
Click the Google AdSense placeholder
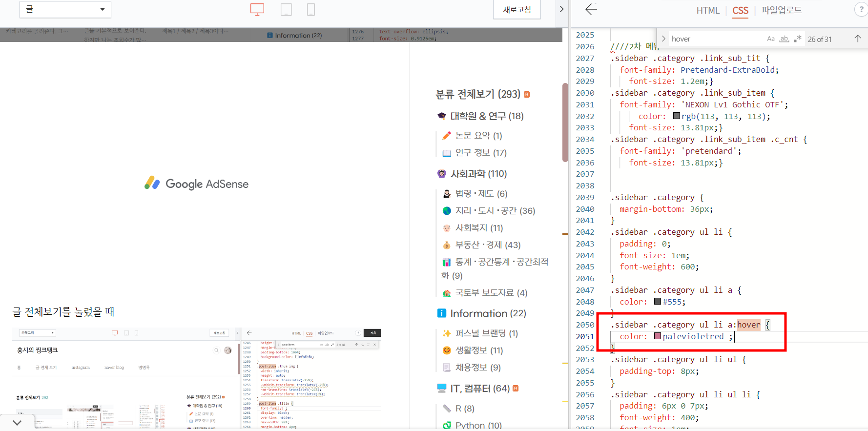point(197,184)
